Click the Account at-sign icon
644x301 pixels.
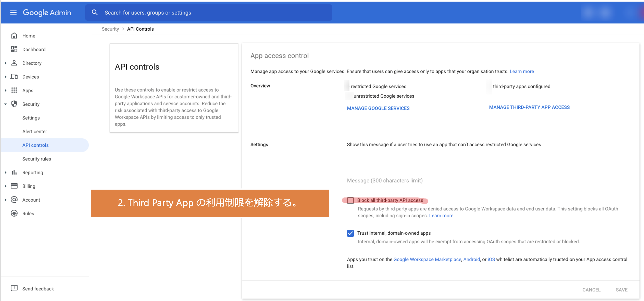click(x=14, y=200)
